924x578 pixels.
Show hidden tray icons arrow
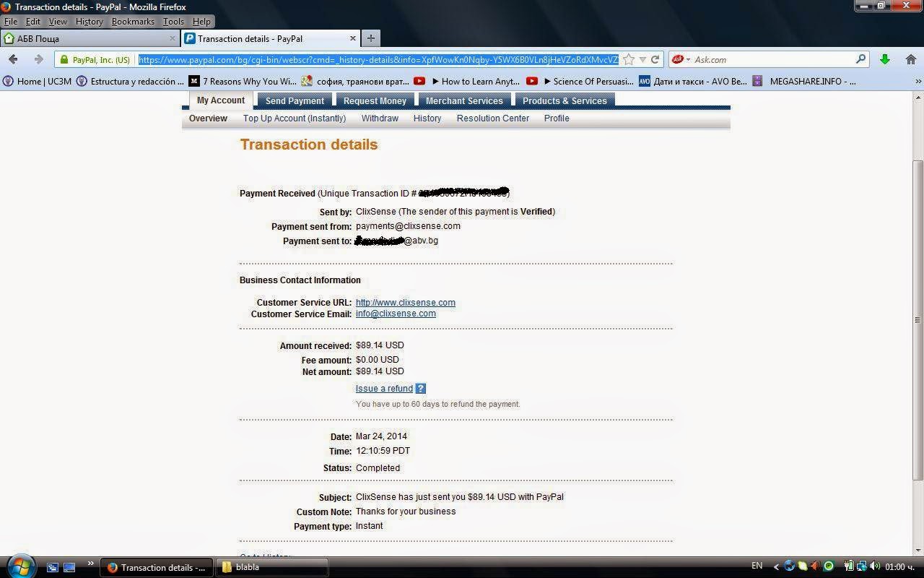coord(776,567)
